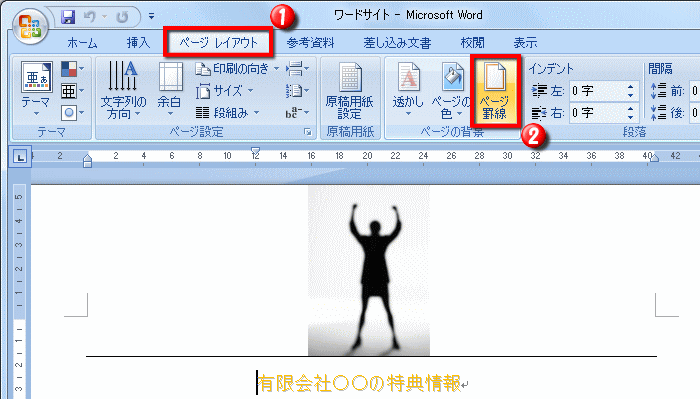
Task: Click the 有限会社〇〇の特典情報 heading text
Action: pyautogui.click(x=359, y=383)
